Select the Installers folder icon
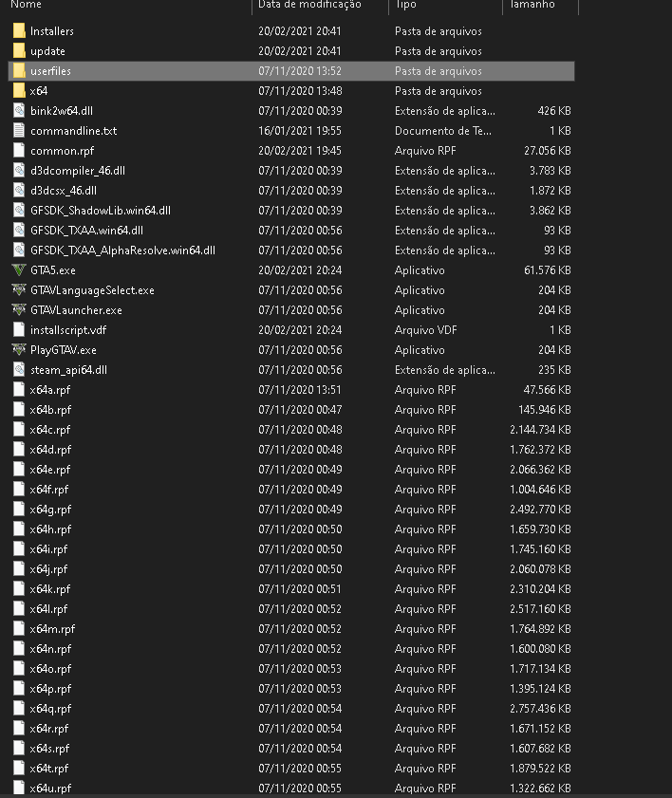 click(19, 31)
